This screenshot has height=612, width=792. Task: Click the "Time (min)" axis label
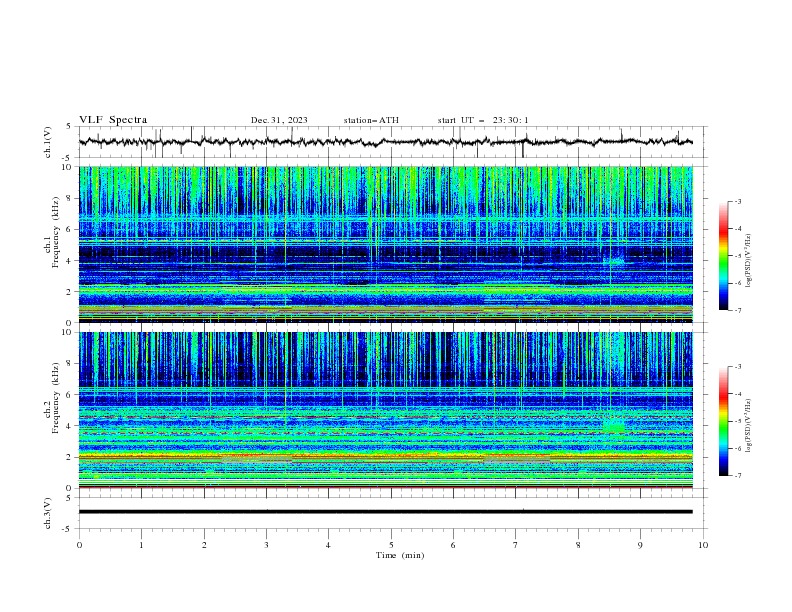pyautogui.click(x=400, y=555)
